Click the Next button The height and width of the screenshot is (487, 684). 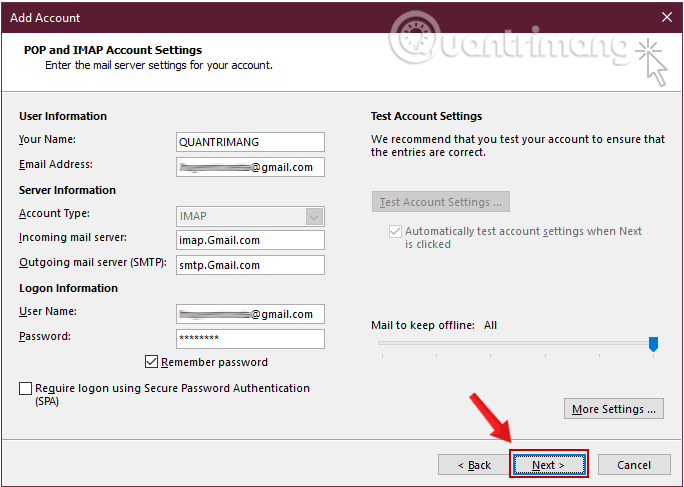click(x=549, y=465)
